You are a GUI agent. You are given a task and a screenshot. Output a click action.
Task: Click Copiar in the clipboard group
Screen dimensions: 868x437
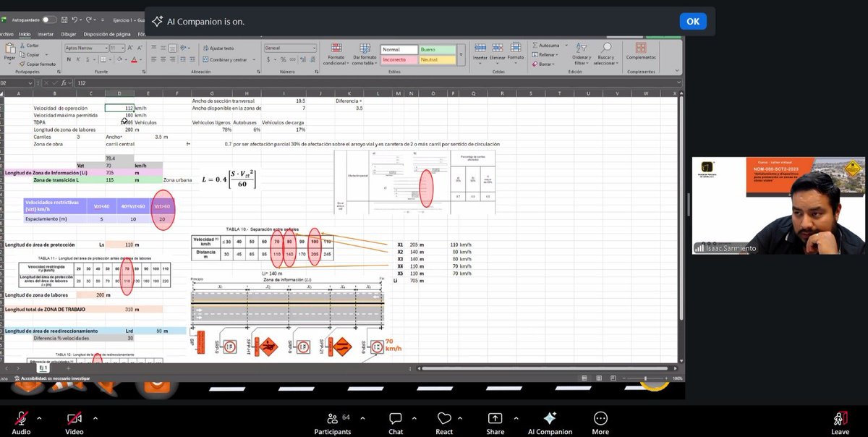[x=30, y=54]
